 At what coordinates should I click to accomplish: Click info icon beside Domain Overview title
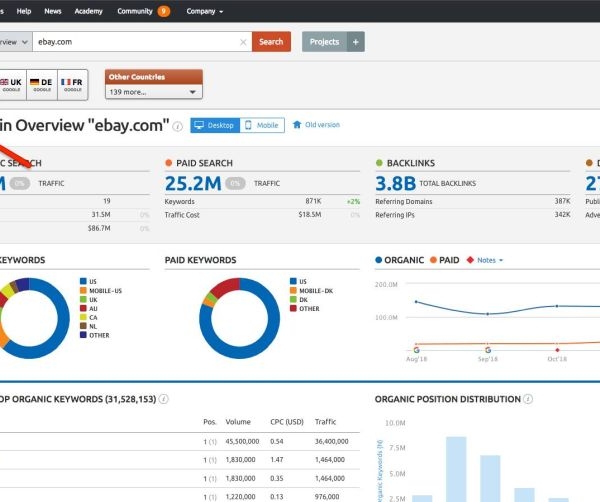[x=178, y=126]
